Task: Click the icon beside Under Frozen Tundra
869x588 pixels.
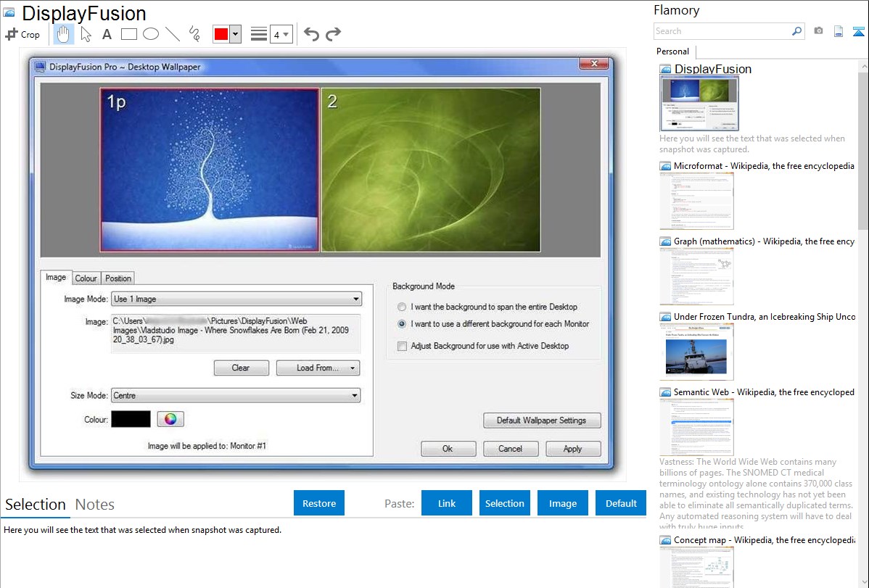Action: [665, 317]
